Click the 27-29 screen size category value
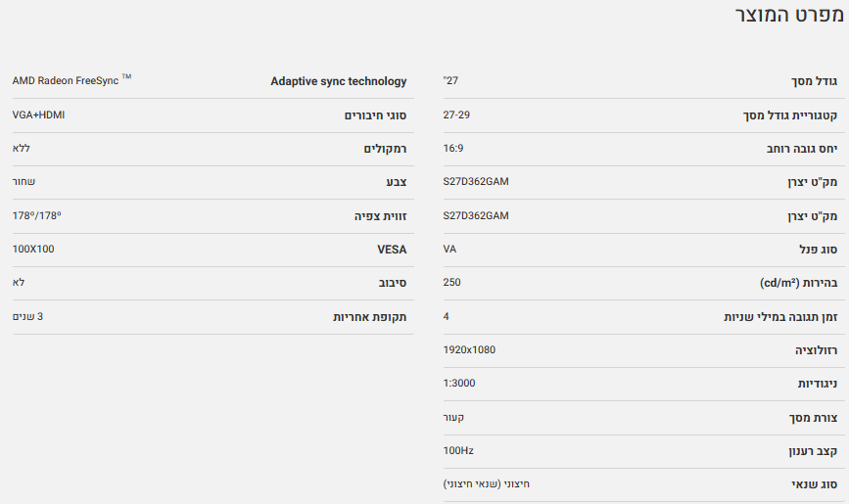The width and height of the screenshot is (849, 504). pyautogui.click(x=456, y=115)
